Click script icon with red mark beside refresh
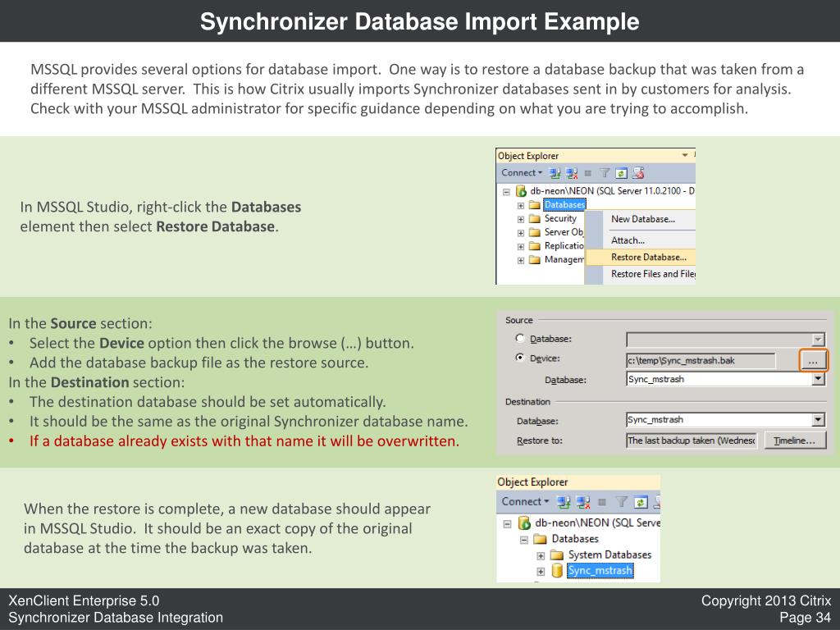 point(637,173)
